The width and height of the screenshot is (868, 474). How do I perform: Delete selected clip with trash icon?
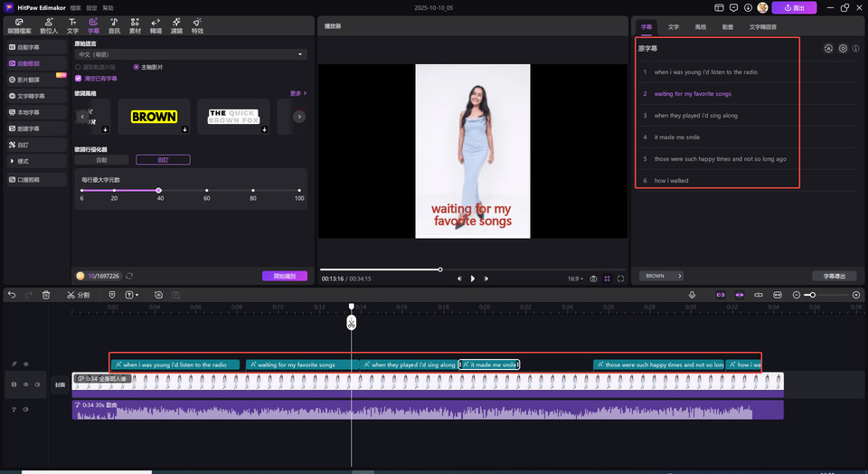(46, 295)
